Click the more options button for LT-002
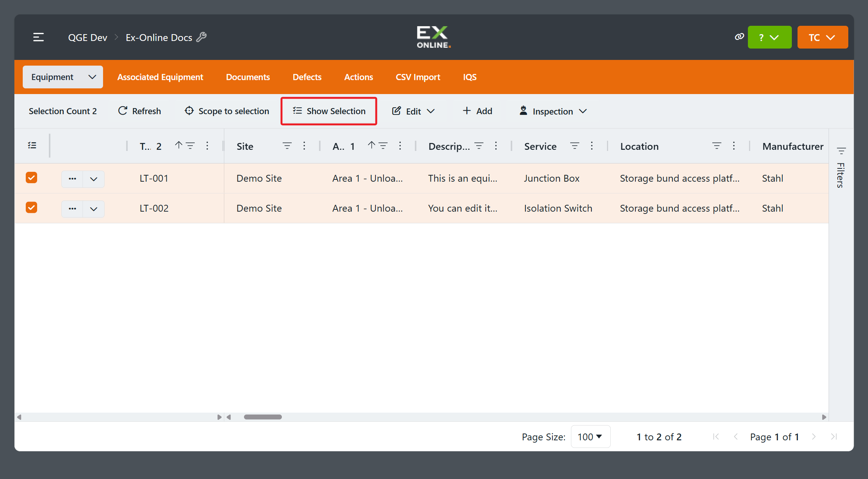 pyautogui.click(x=72, y=209)
